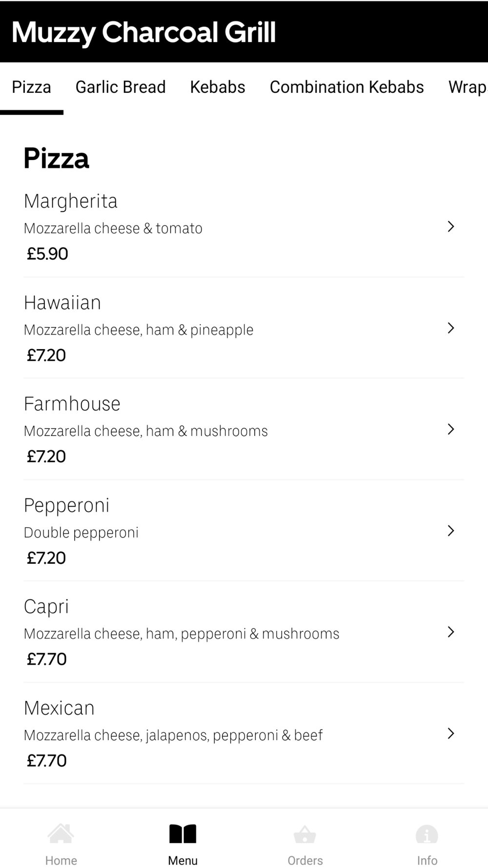Click the Mexican pizza description text

tap(173, 735)
